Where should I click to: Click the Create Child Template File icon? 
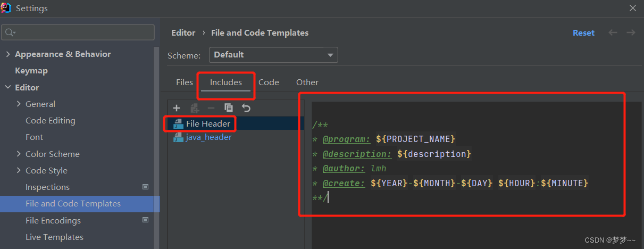[195, 108]
